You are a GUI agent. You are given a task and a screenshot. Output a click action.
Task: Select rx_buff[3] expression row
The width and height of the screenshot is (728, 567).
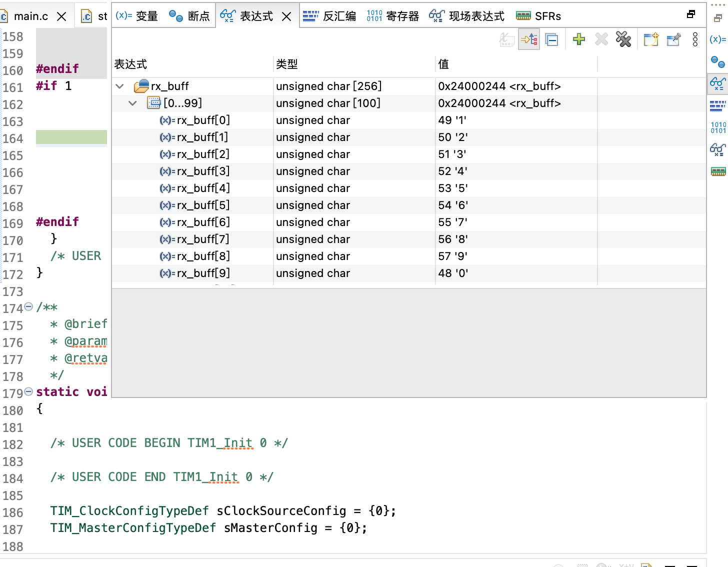(x=408, y=171)
